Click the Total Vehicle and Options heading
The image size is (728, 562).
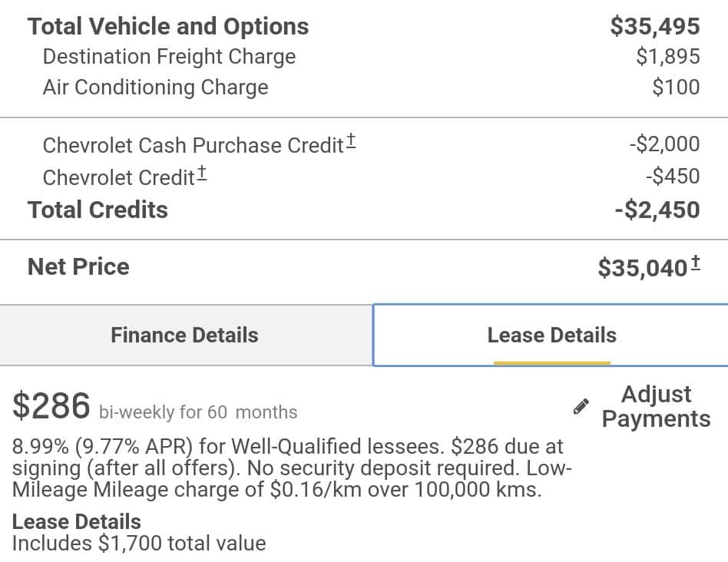click(x=168, y=26)
